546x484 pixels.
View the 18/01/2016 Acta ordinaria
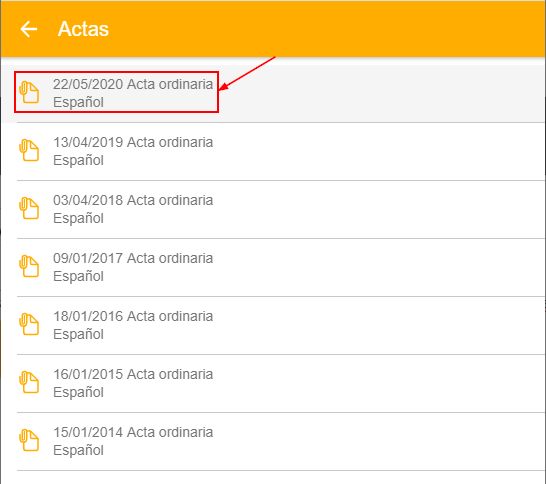273,326
